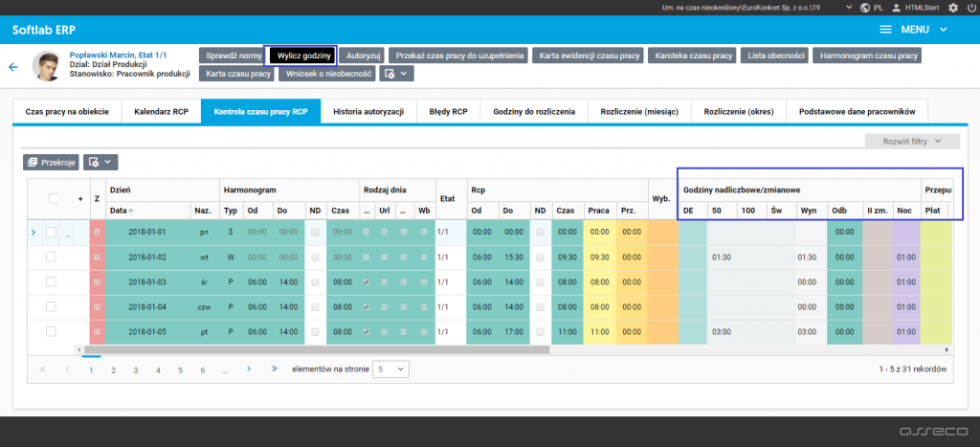Open the elements per page dropdown
Viewport: 980px width, 447px height.
tap(390, 369)
